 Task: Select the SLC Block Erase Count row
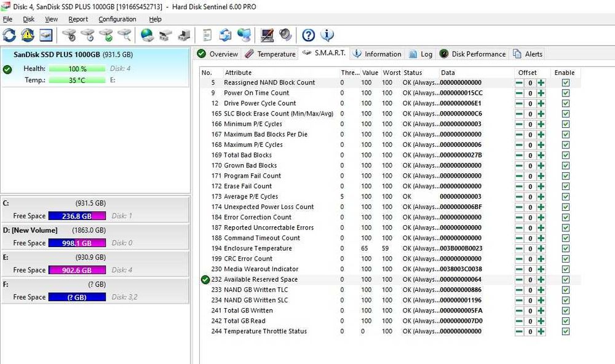point(391,114)
